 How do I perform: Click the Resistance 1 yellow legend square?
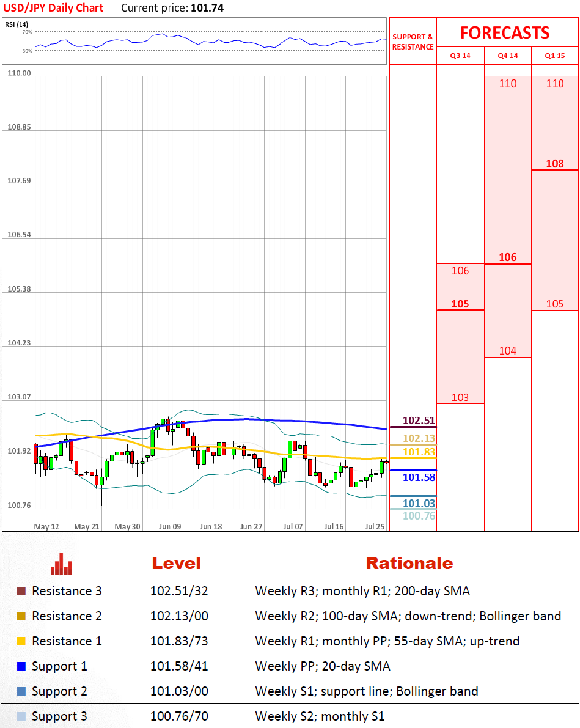pos(21,641)
